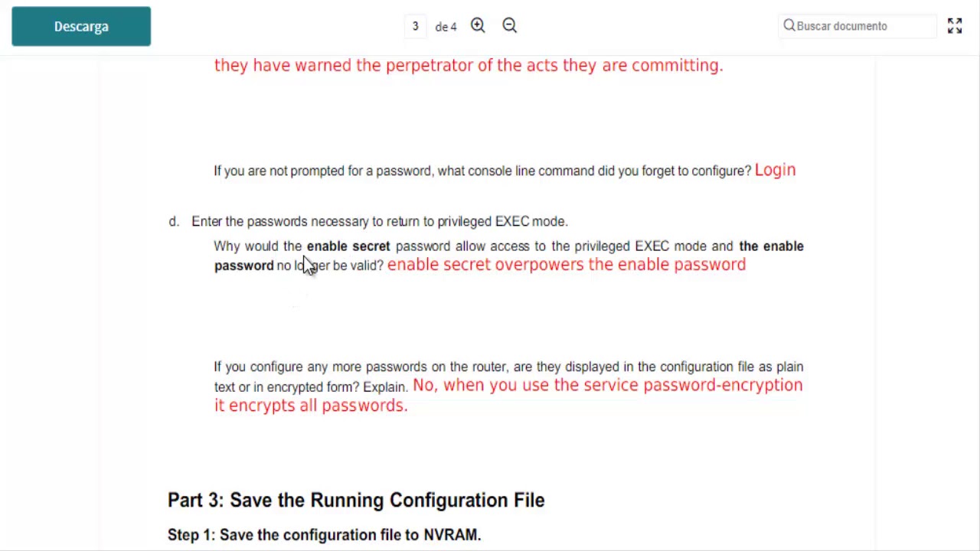
Task: Click the 'de 4' page count label
Action: point(446,27)
